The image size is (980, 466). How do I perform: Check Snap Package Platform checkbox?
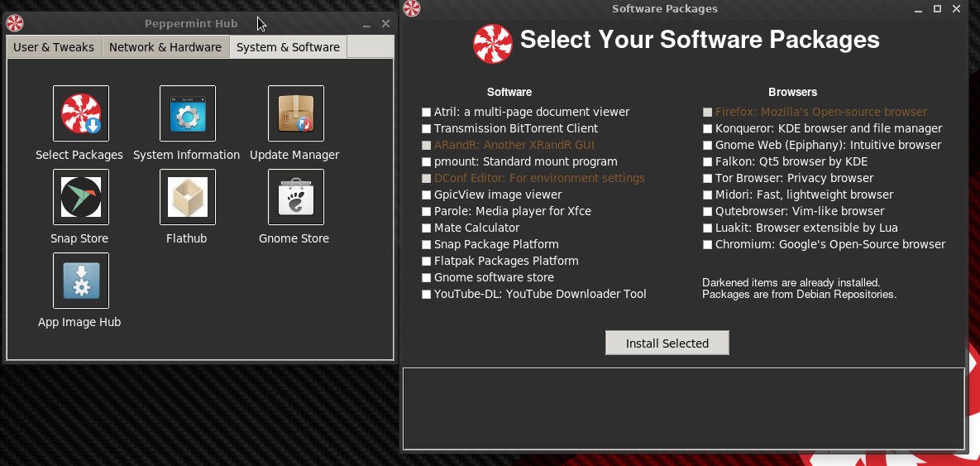[426, 244]
